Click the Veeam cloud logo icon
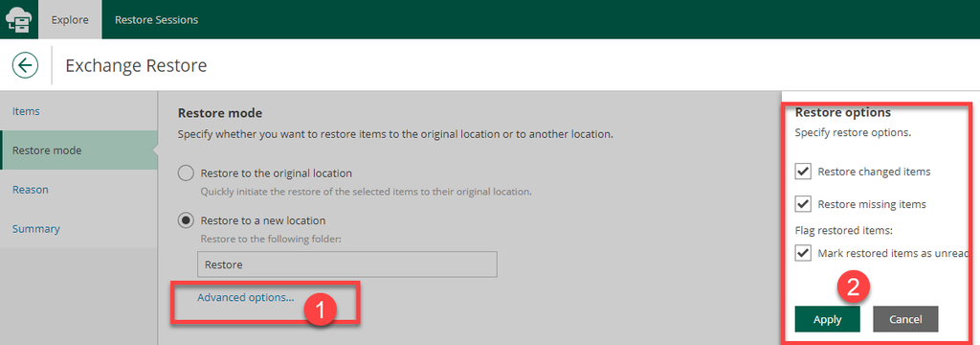The image size is (980, 345). [19, 19]
